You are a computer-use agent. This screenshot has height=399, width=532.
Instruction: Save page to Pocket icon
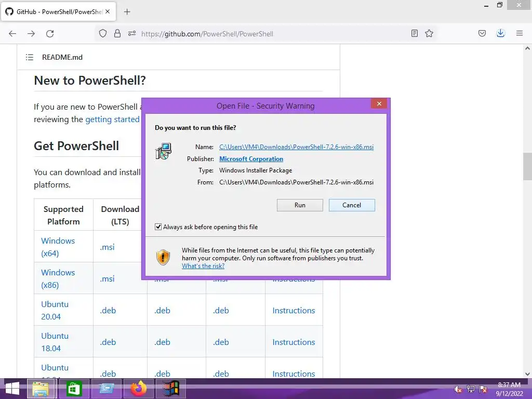[482, 33]
